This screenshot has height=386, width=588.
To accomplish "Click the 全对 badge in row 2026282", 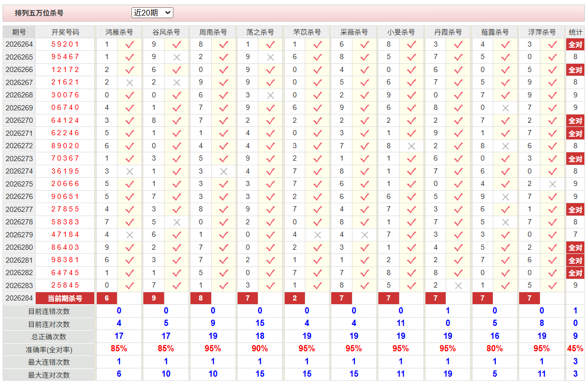I will pyautogui.click(x=575, y=273).
